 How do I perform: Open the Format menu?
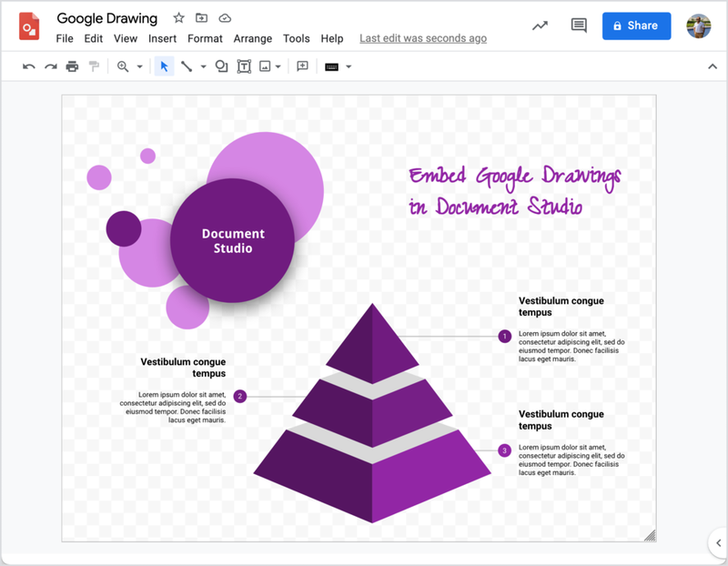(x=205, y=39)
